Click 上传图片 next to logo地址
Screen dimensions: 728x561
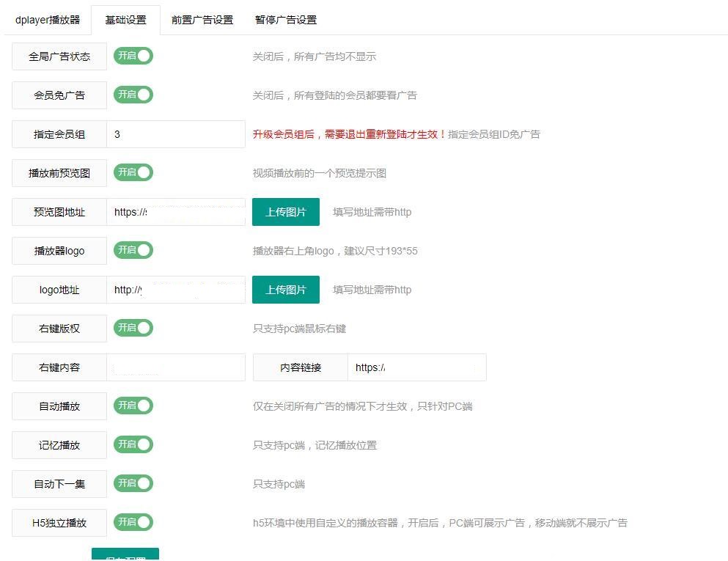tap(285, 289)
